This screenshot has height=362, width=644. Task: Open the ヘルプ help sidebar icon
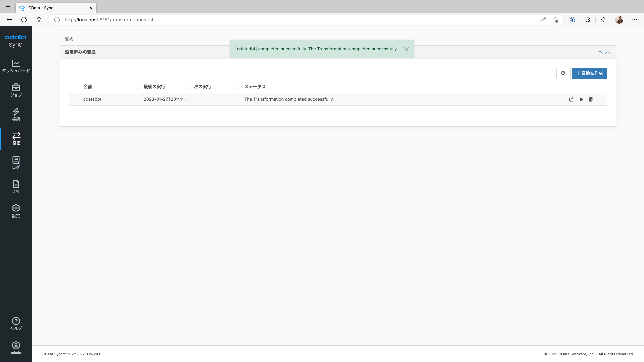pos(16,324)
